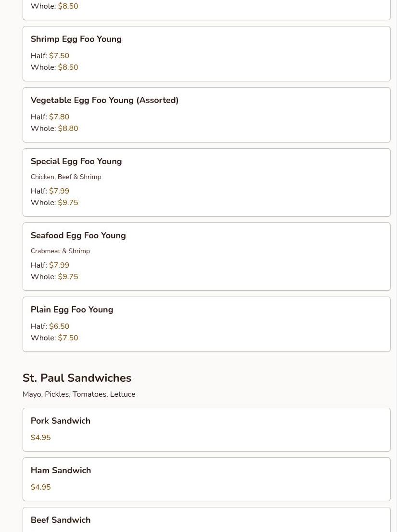
Task: Pick half price of Seafood Egg Foo Young
Action: pyautogui.click(x=59, y=265)
